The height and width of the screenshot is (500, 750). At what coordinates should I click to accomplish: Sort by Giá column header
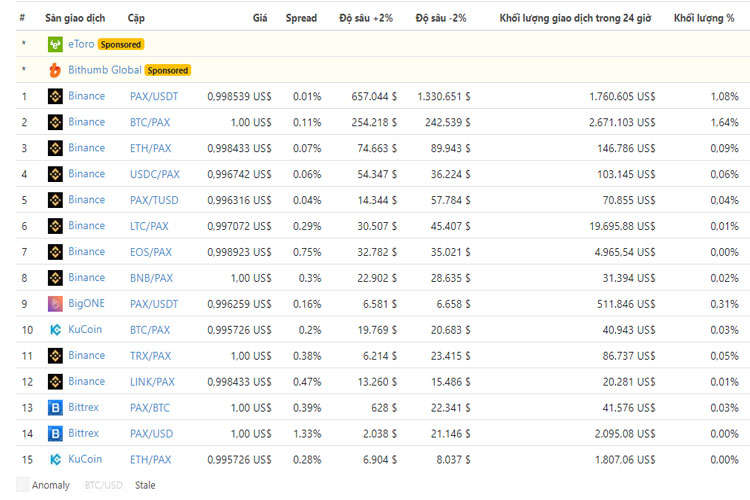tap(260, 18)
